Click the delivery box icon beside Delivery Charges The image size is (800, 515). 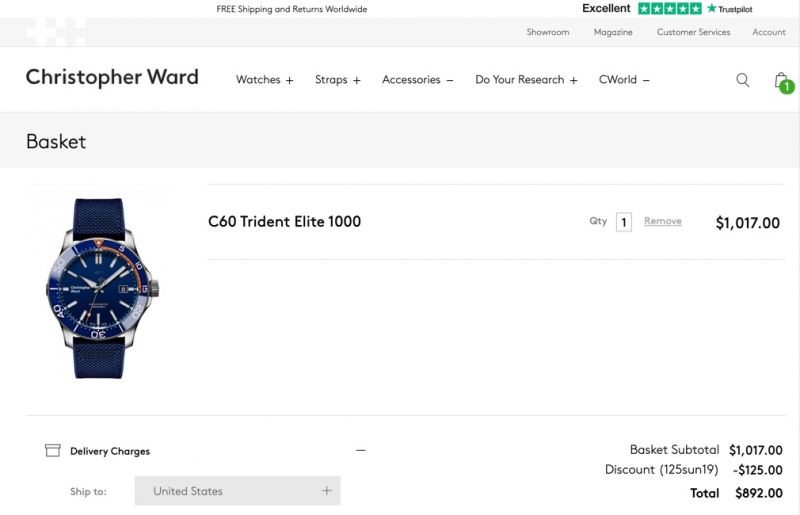[x=53, y=450]
